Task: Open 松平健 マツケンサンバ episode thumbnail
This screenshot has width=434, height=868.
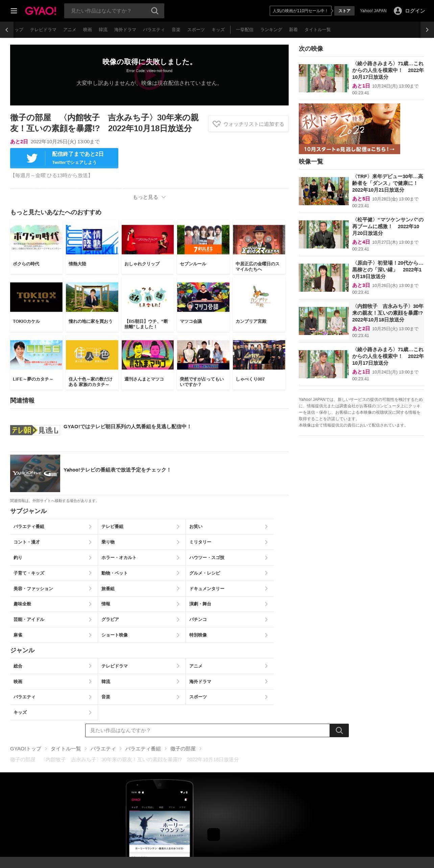Action: pyautogui.click(x=324, y=235)
